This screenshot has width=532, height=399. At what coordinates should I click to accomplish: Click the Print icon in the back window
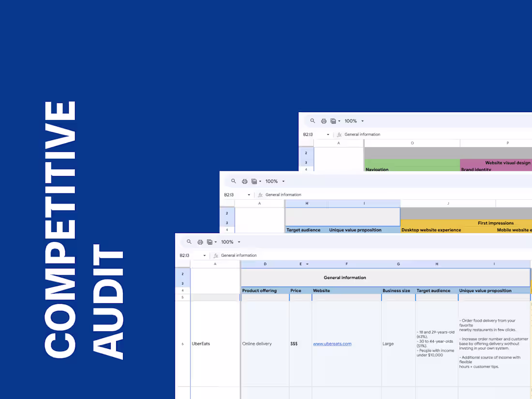[324, 121]
